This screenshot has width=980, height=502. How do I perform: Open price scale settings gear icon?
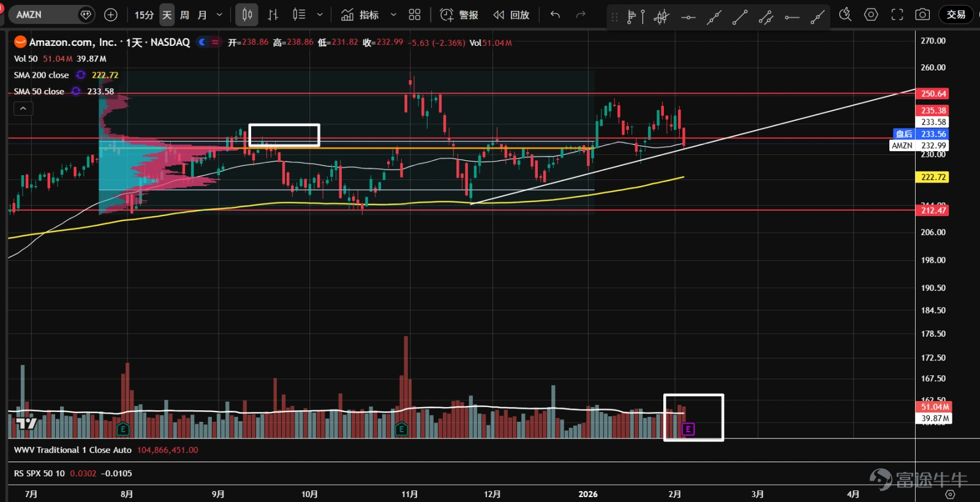[950, 494]
